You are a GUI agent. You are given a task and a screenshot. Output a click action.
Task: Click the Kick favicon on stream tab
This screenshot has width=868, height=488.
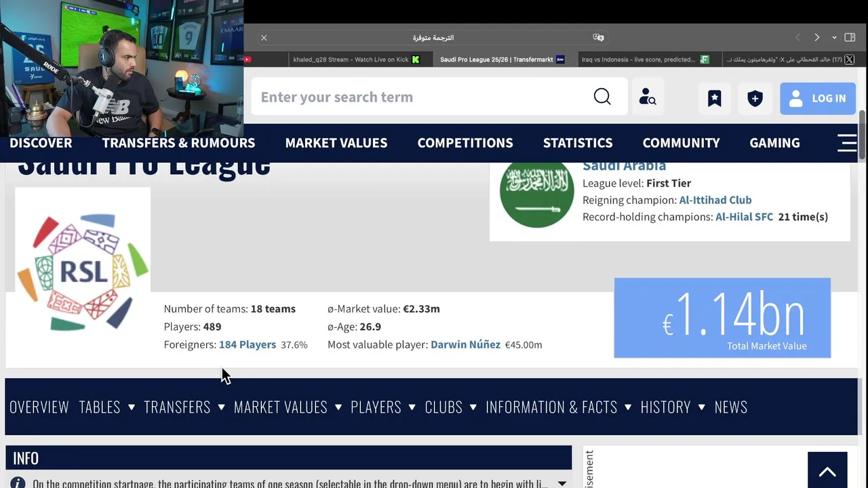[416, 60]
